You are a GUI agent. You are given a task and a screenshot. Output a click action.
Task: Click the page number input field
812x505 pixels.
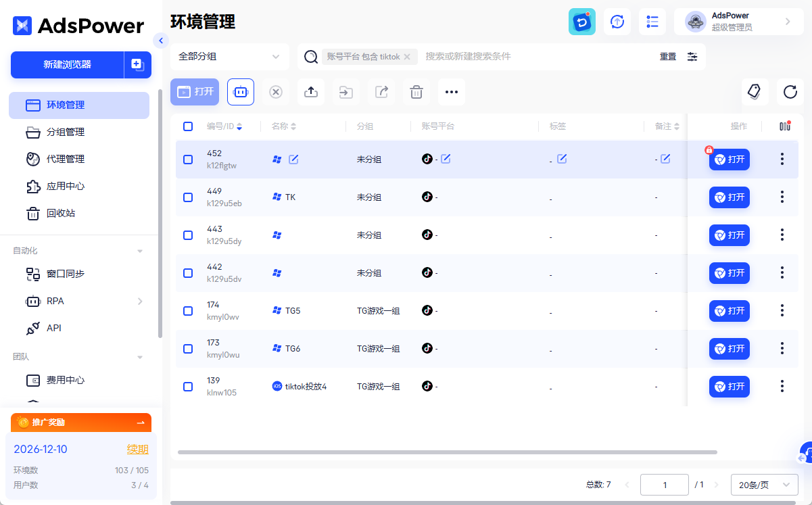point(665,485)
